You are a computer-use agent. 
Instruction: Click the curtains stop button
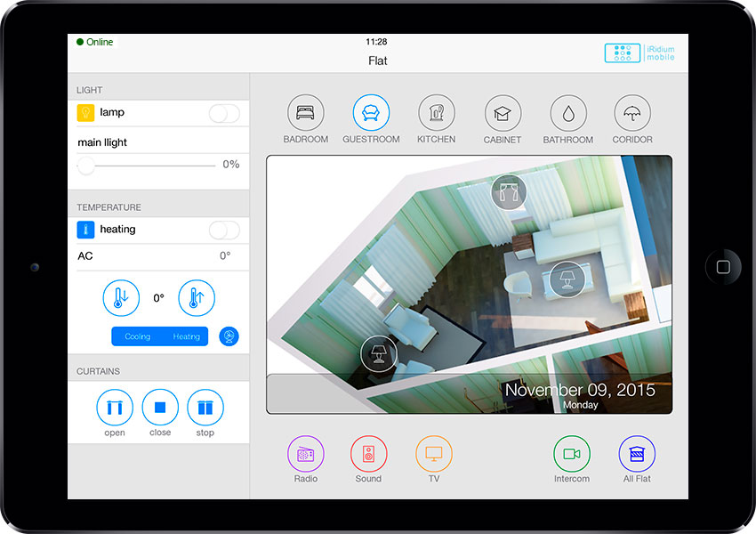click(205, 408)
